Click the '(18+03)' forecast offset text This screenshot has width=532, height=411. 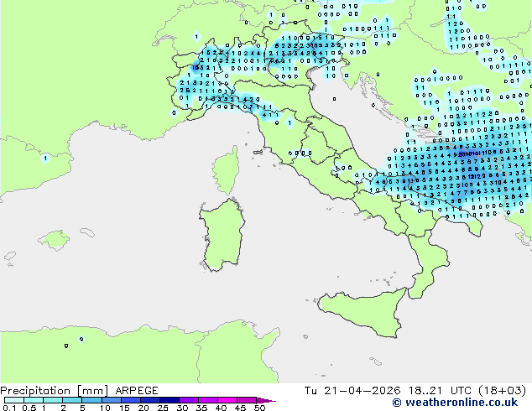pyautogui.click(x=502, y=391)
